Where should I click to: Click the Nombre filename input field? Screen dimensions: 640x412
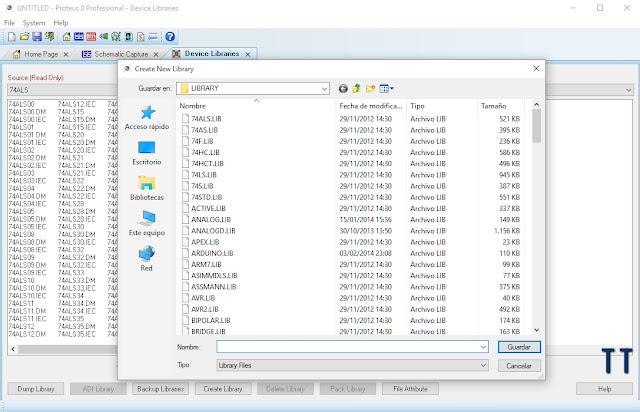pyautogui.click(x=352, y=347)
